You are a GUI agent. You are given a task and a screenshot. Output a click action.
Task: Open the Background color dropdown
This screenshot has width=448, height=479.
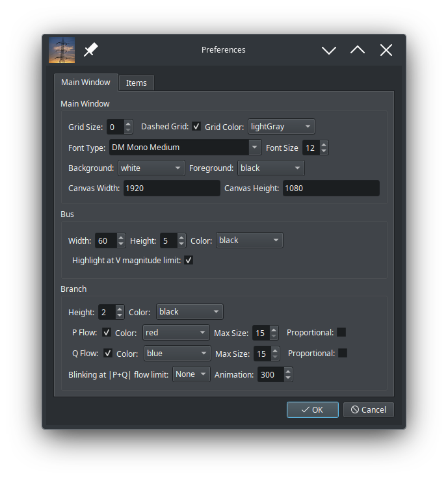[x=152, y=168]
